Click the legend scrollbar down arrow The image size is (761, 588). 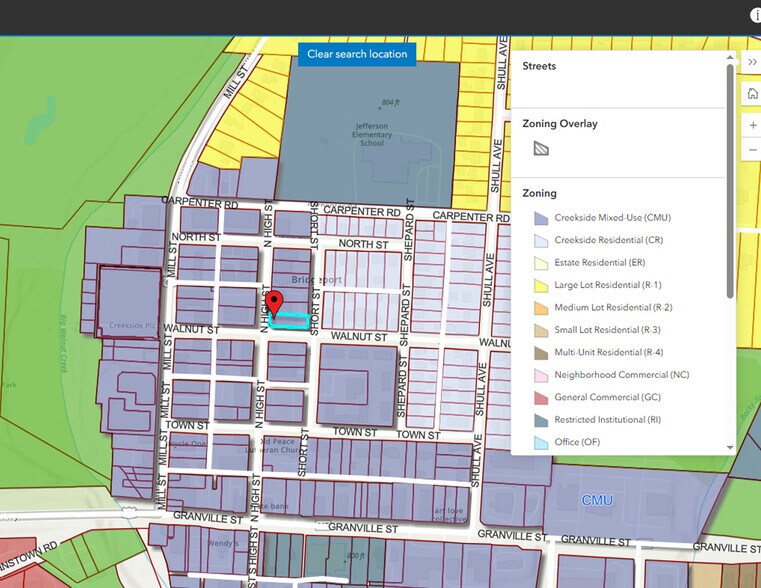pyautogui.click(x=731, y=448)
